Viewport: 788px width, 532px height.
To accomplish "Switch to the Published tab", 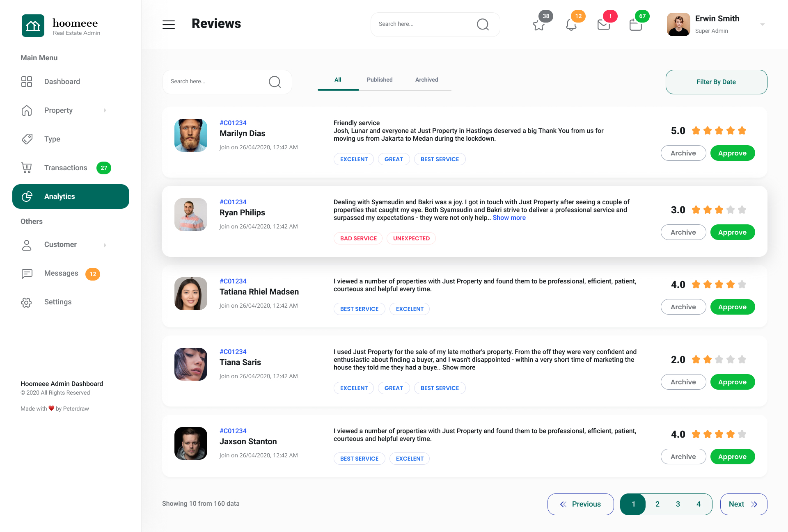I will [x=379, y=80].
